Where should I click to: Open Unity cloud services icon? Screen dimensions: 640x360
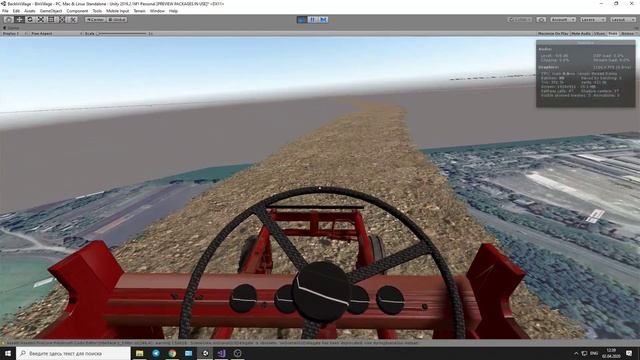(541, 20)
